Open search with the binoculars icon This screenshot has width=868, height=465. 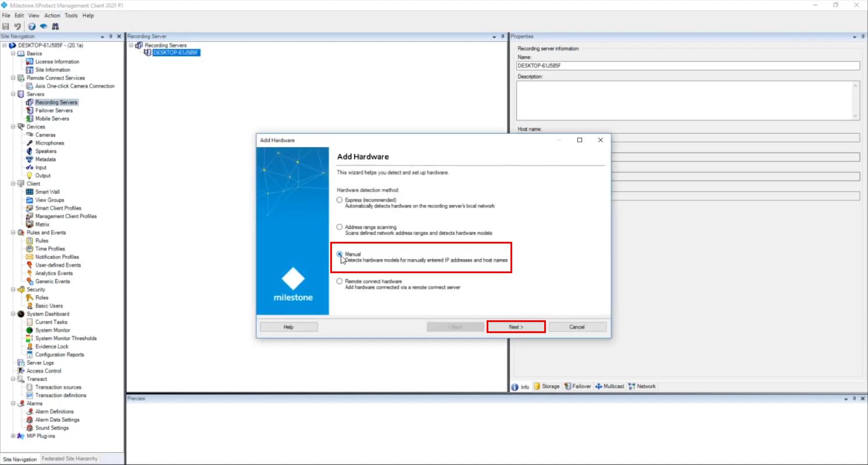click(x=55, y=26)
